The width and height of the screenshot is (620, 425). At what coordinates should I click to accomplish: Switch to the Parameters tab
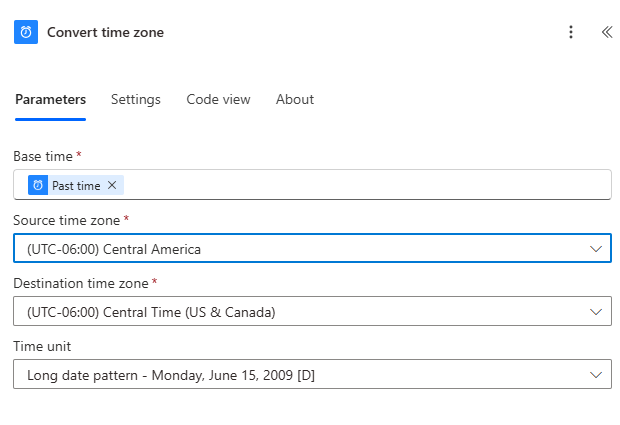click(x=50, y=99)
